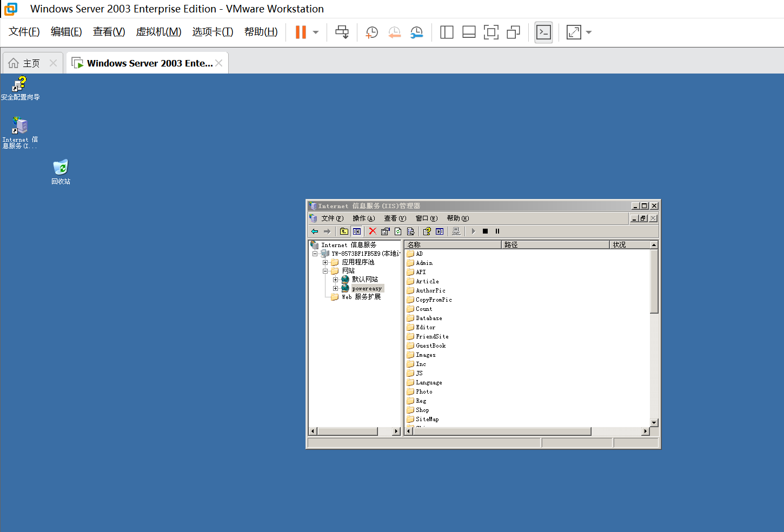Open the IIS 操作(A) menu

tap(364, 218)
